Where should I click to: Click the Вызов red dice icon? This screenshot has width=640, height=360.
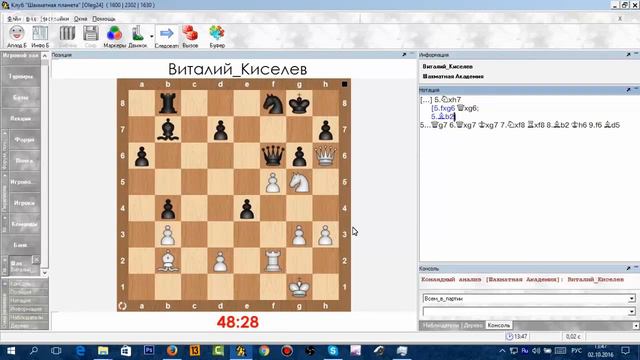(190, 33)
